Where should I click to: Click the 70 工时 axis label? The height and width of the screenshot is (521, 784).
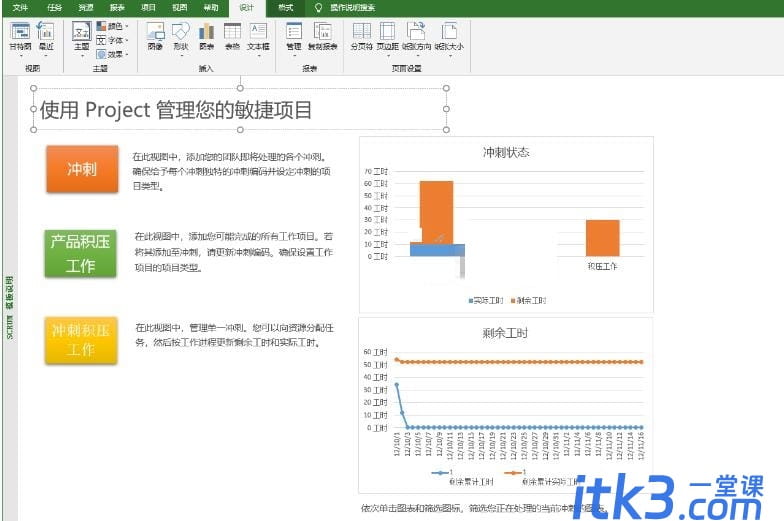click(376, 172)
